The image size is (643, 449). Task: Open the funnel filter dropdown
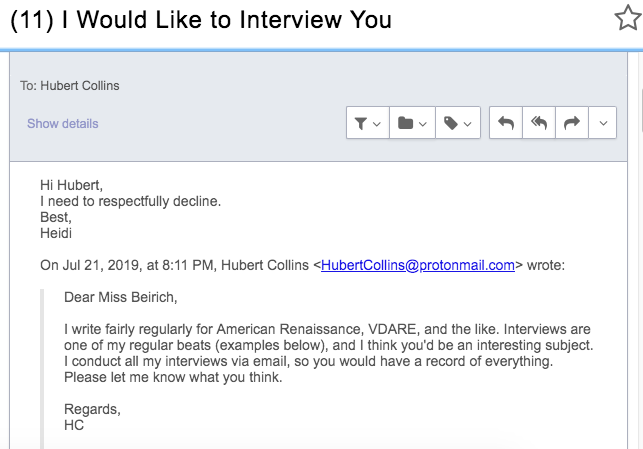point(366,123)
